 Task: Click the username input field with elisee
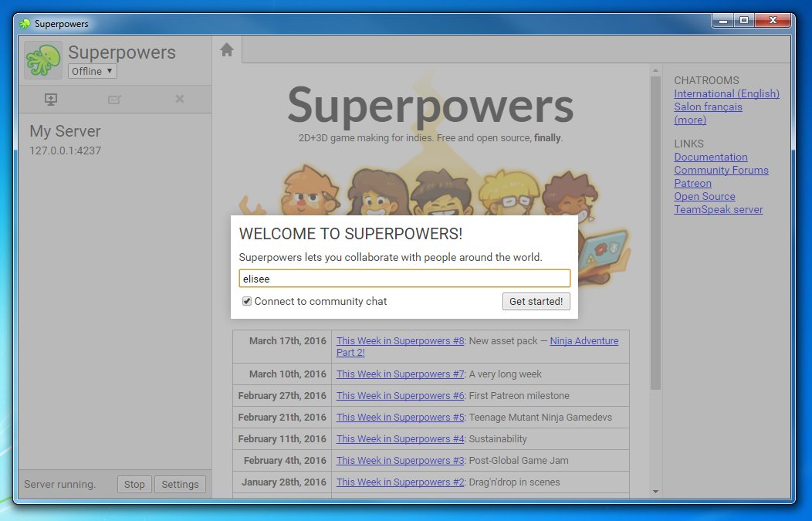click(x=404, y=278)
